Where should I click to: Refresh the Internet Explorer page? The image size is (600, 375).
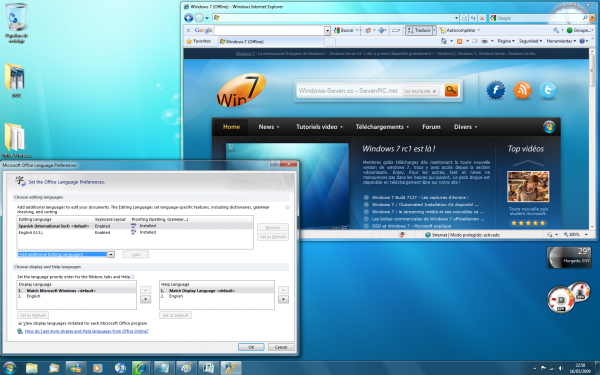(473, 18)
